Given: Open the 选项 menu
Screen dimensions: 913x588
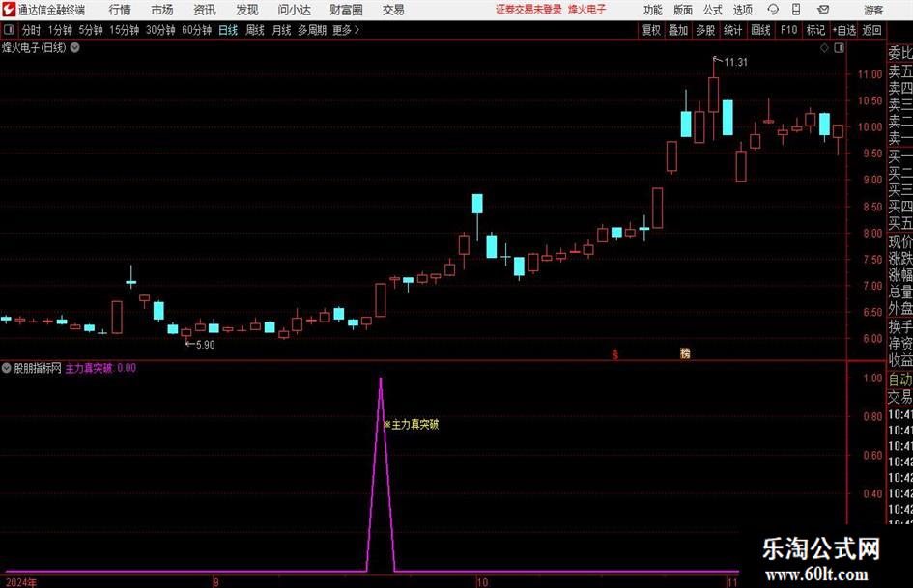Looking at the screenshot, I should pos(742,10).
